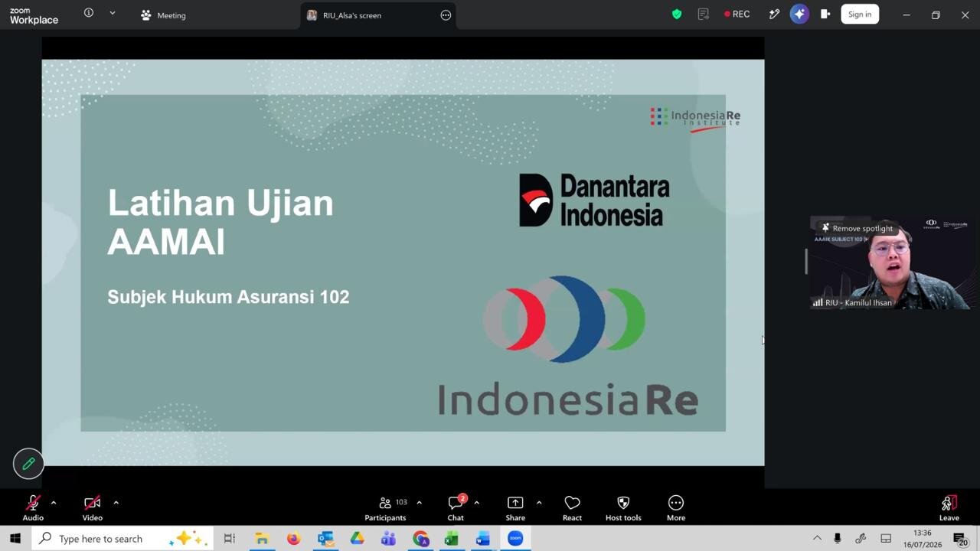Open meeting information icon
980x551 pixels.
tap(89, 13)
